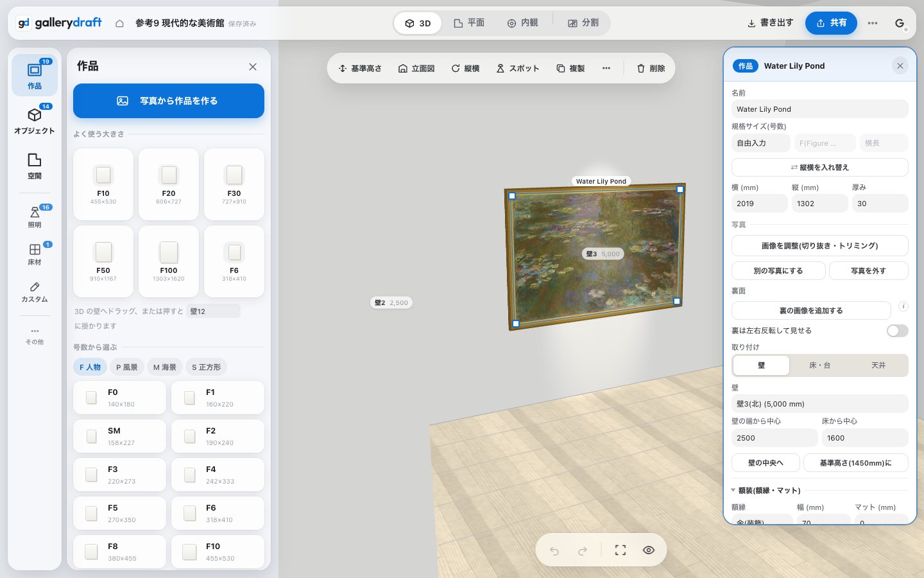The height and width of the screenshot is (578, 924).
Task: Select the P 風景 size filter chip
Action: click(x=126, y=367)
